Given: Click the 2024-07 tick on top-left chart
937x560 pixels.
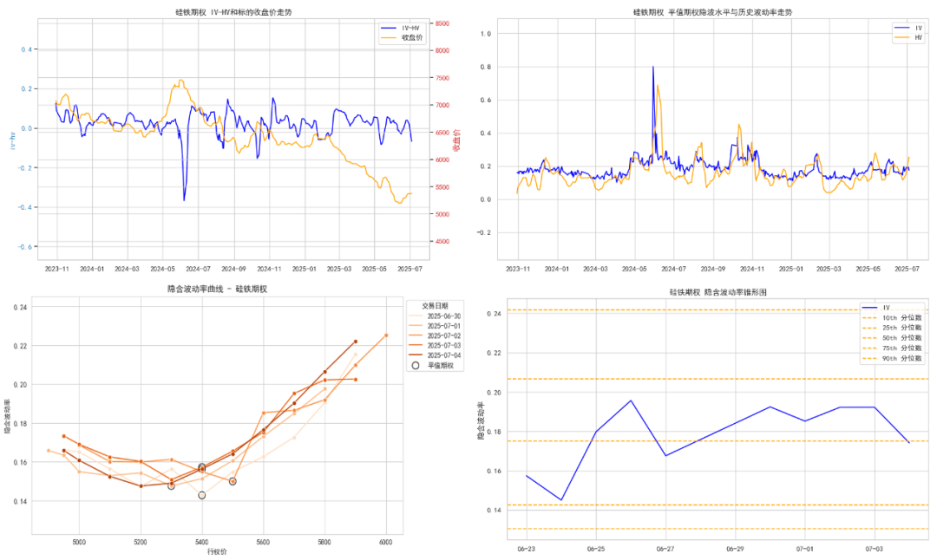Looking at the screenshot, I should coord(198,270).
